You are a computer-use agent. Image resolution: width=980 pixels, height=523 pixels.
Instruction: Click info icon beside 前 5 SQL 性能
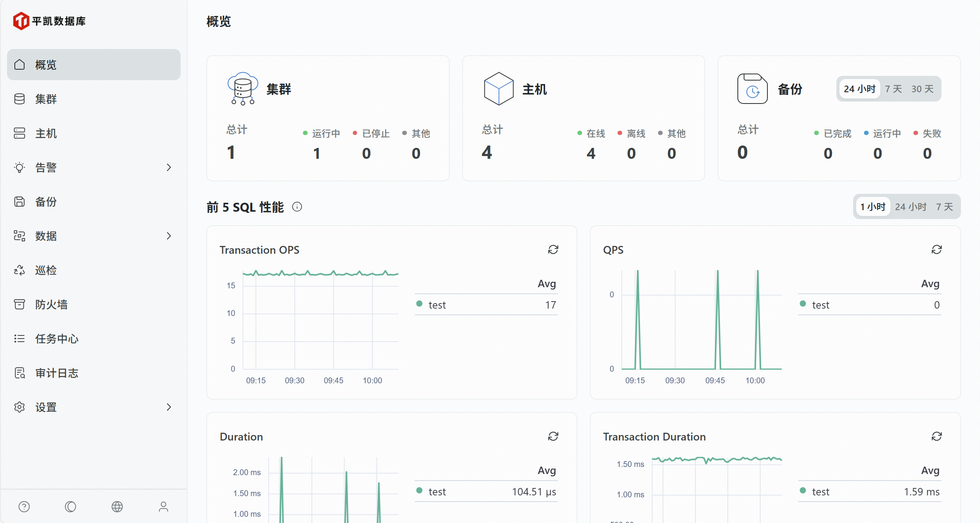pyautogui.click(x=297, y=207)
